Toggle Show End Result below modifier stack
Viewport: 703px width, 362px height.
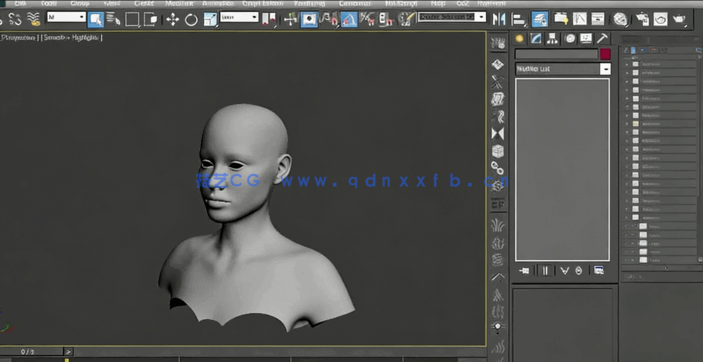click(x=545, y=270)
